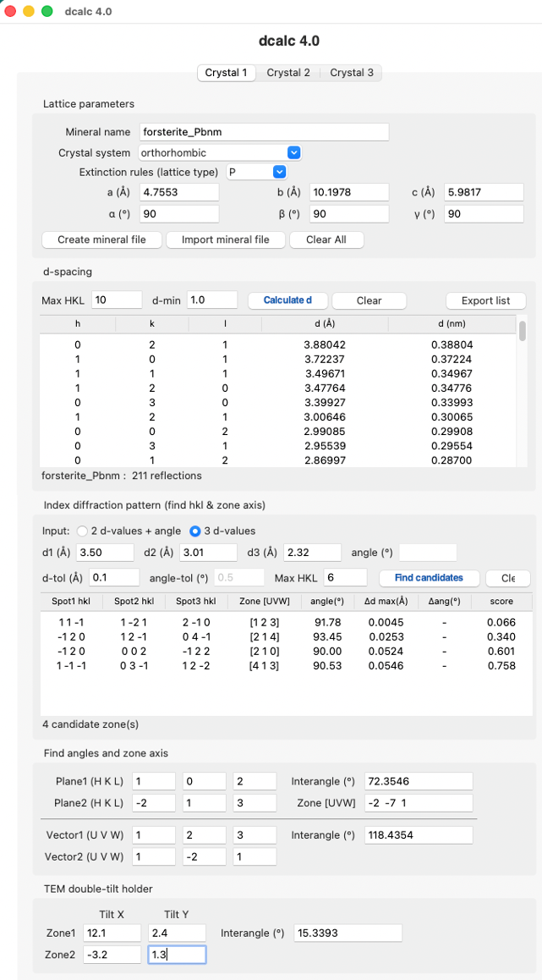Click the Mineral name input field
The width and height of the screenshot is (542, 980).
[x=264, y=132]
